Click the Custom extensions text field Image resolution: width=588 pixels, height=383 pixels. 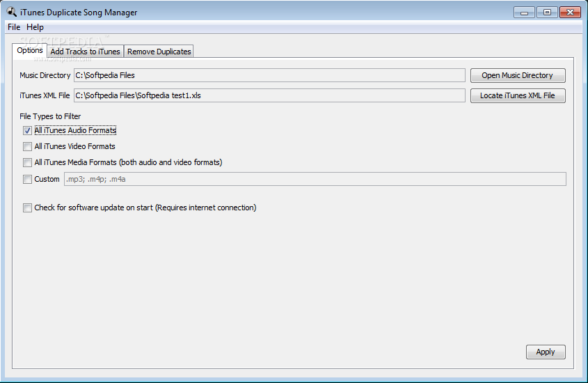315,179
